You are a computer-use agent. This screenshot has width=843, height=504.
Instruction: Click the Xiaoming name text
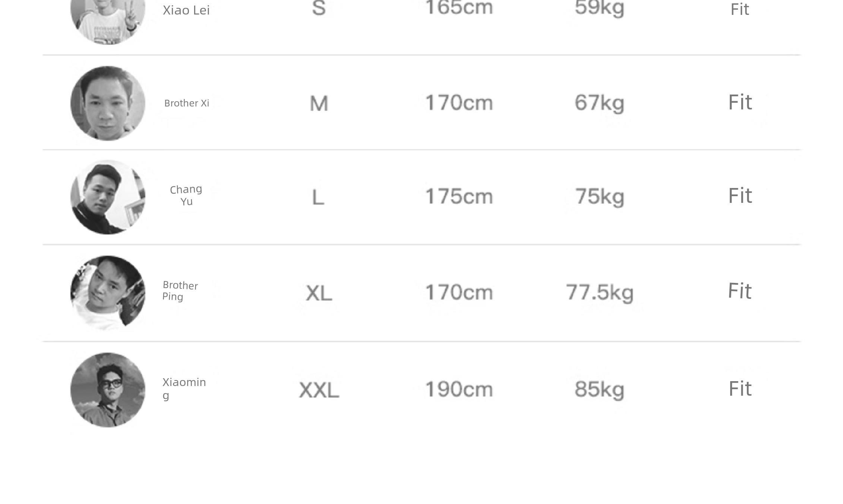[x=184, y=388]
